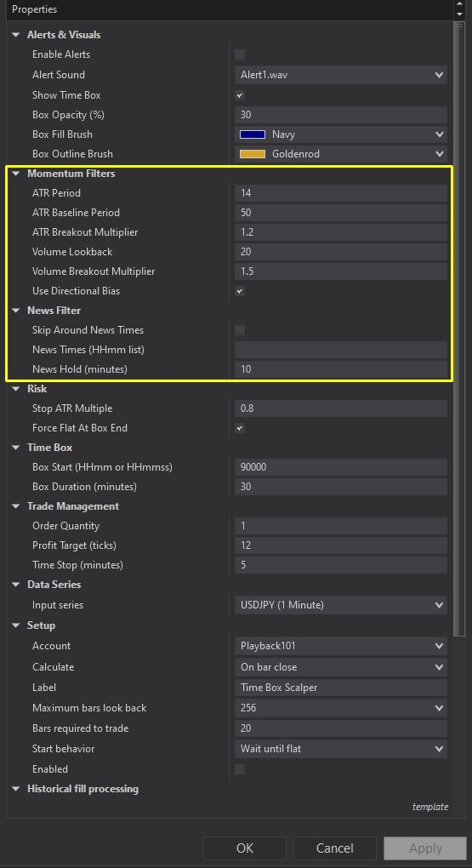Check Skip Around News Times
472x868 pixels.
240,330
